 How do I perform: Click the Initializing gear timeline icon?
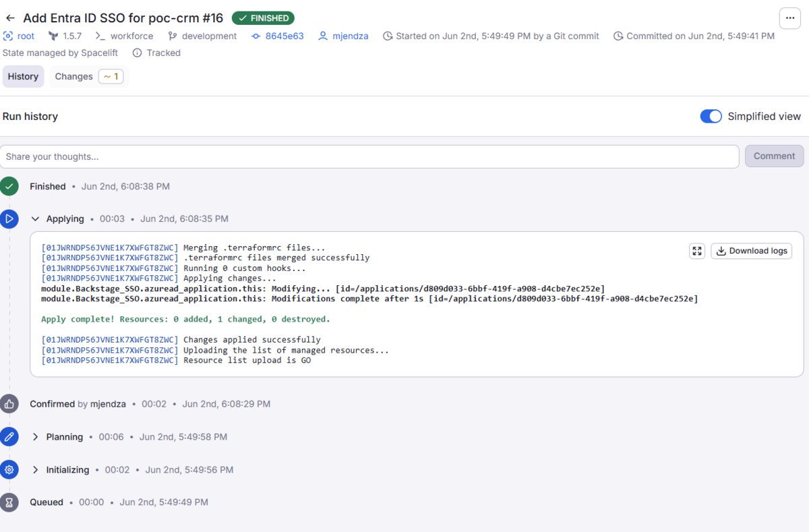(9, 469)
